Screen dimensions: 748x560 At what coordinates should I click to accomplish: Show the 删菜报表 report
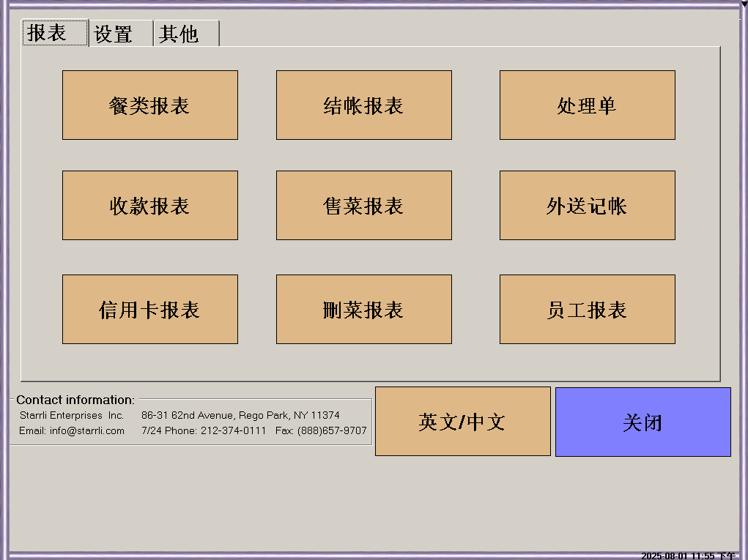(x=363, y=310)
